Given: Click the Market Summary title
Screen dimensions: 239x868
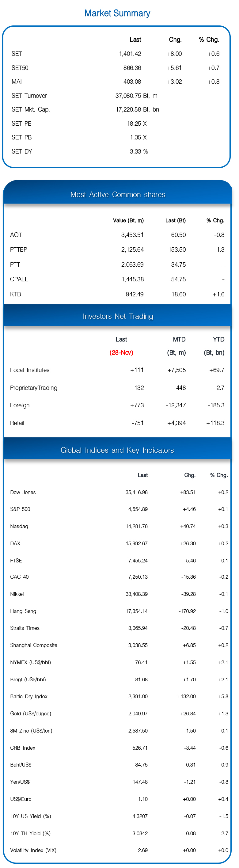Looking at the screenshot, I should point(117,13).
